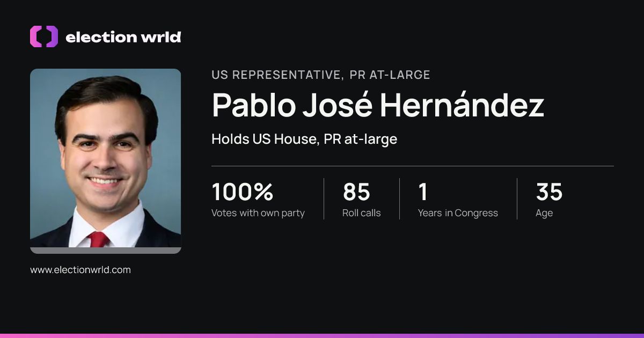Click the 'Roll calls' label
This screenshot has width=644, height=338.
[362, 213]
